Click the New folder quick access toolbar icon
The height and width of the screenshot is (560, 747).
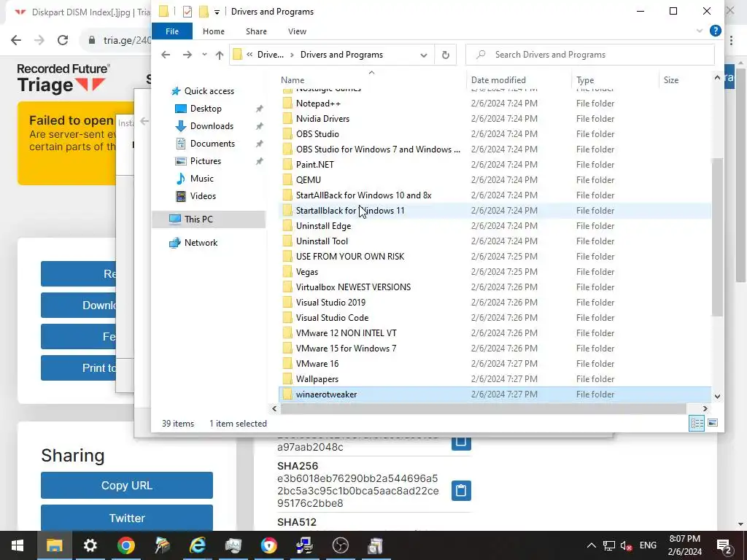(x=204, y=12)
